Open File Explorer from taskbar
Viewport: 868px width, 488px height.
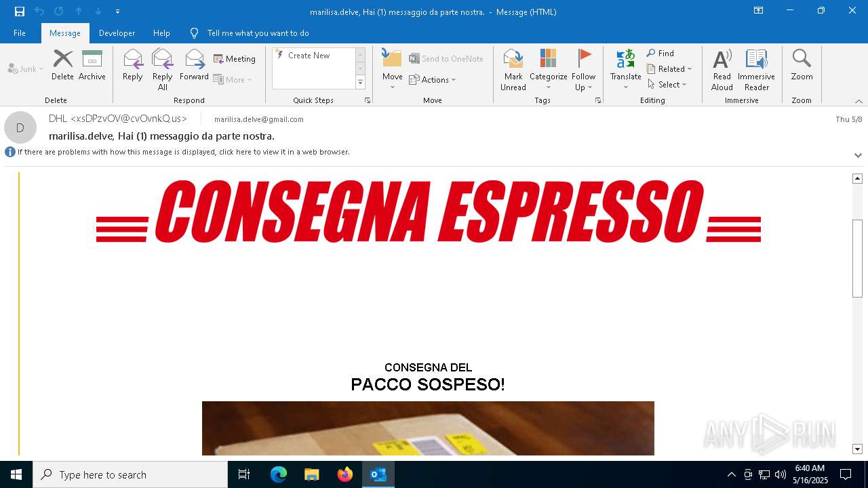point(311,474)
